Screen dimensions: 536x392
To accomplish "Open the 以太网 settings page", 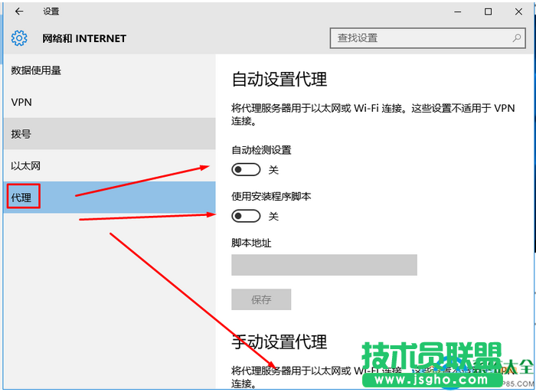I will click(x=26, y=166).
